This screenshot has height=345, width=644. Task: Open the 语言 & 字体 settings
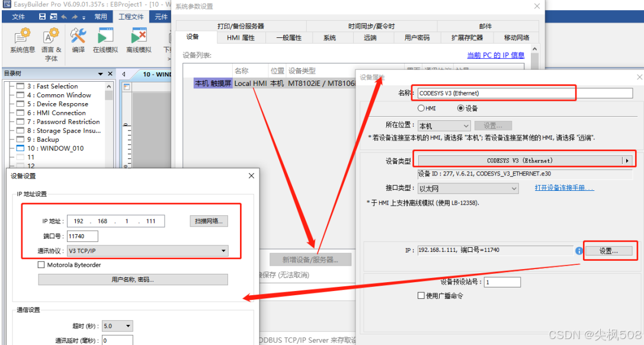(x=52, y=45)
